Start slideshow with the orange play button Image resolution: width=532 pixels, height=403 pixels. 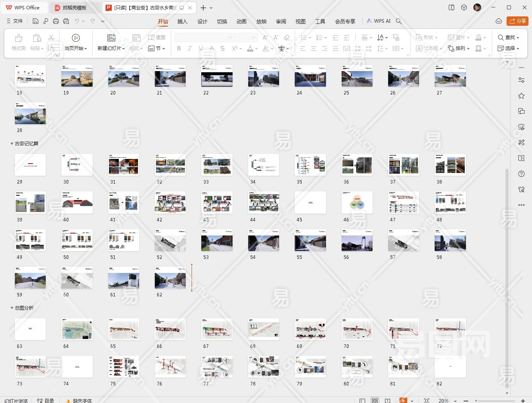coord(403,400)
